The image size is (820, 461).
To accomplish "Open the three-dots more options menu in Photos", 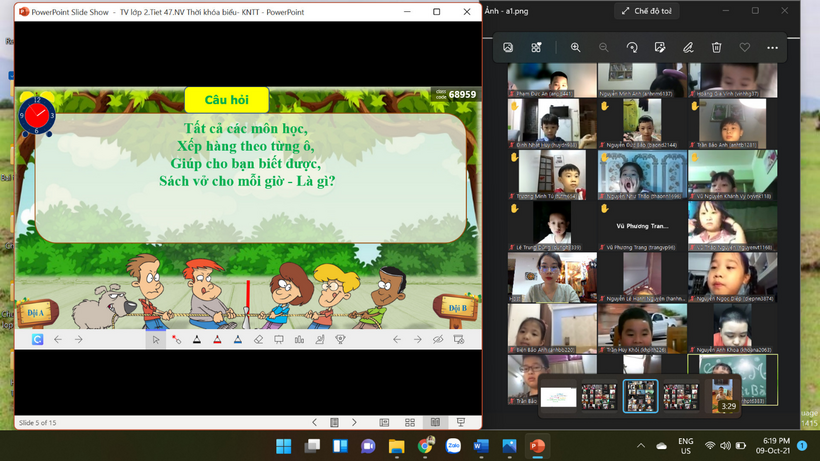I will [x=772, y=47].
